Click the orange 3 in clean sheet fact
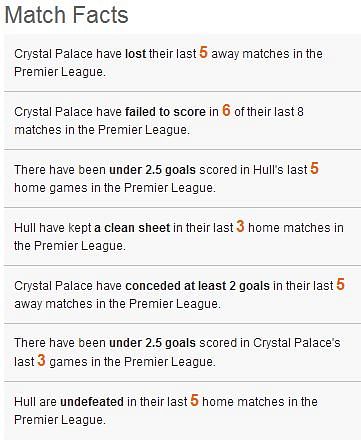Screen dimensions: 361x440 pyautogui.click(x=241, y=226)
